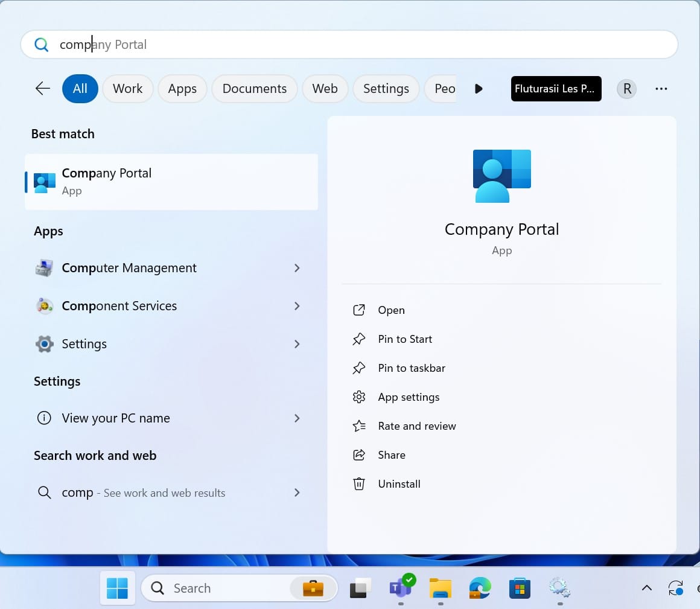Click the share icon beside Share
Viewport: 700px width, 609px height.
(359, 455)
